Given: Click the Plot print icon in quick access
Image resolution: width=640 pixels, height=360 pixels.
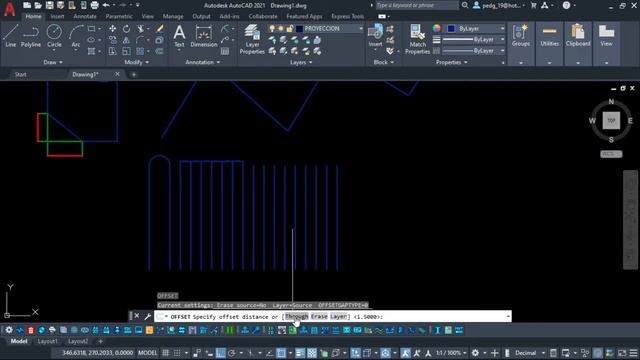Looking at the screenshot, I should tap(94, 5).
